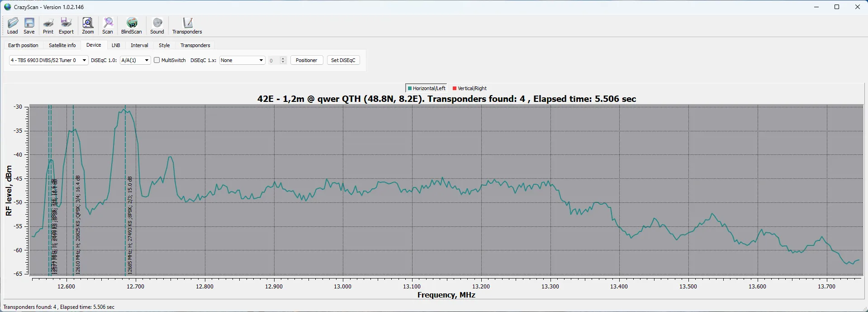
Task: Print the spectrum chart
Action: click(48, 25)
